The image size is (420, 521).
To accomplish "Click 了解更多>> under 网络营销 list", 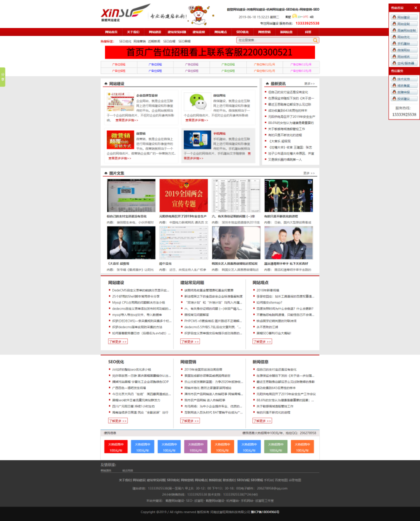I will [x=190, y=421].
